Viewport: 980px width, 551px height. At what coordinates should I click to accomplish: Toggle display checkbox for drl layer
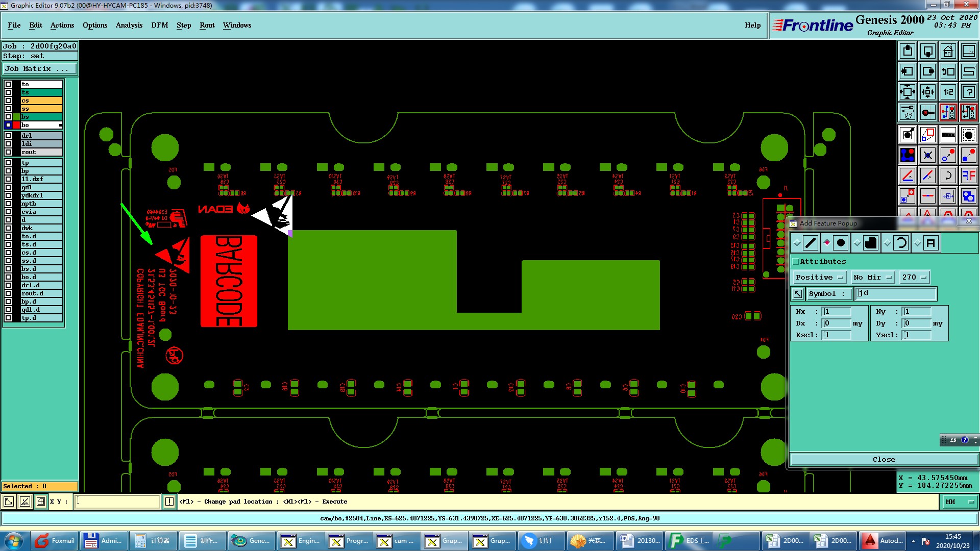click(8, 136)
